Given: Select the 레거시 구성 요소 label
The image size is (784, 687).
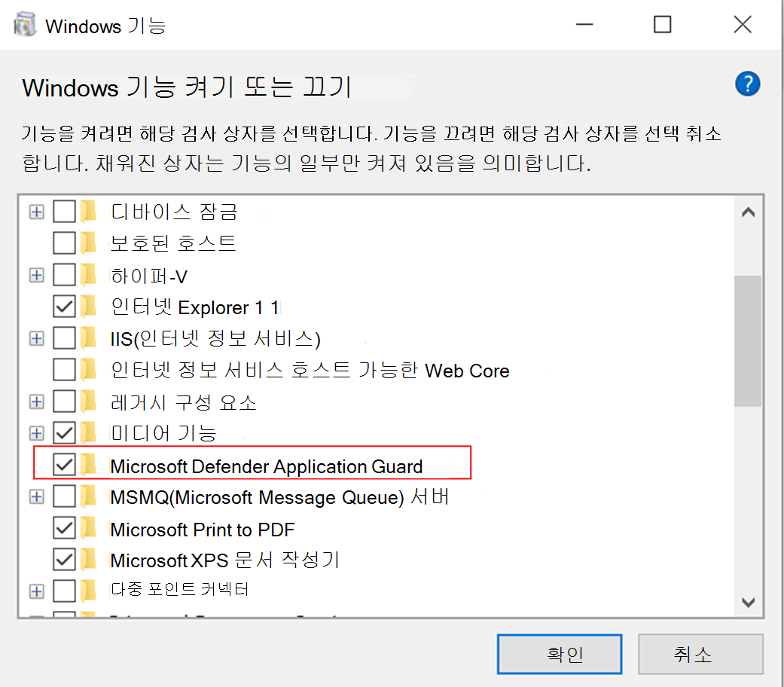Looking at the screenshot, I should [x=183, y=402].
